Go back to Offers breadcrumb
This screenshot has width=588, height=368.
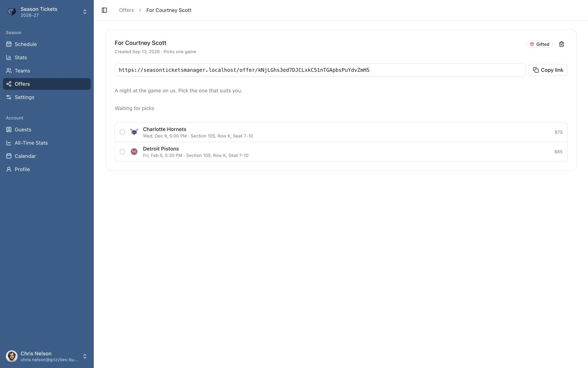[126, 10]
